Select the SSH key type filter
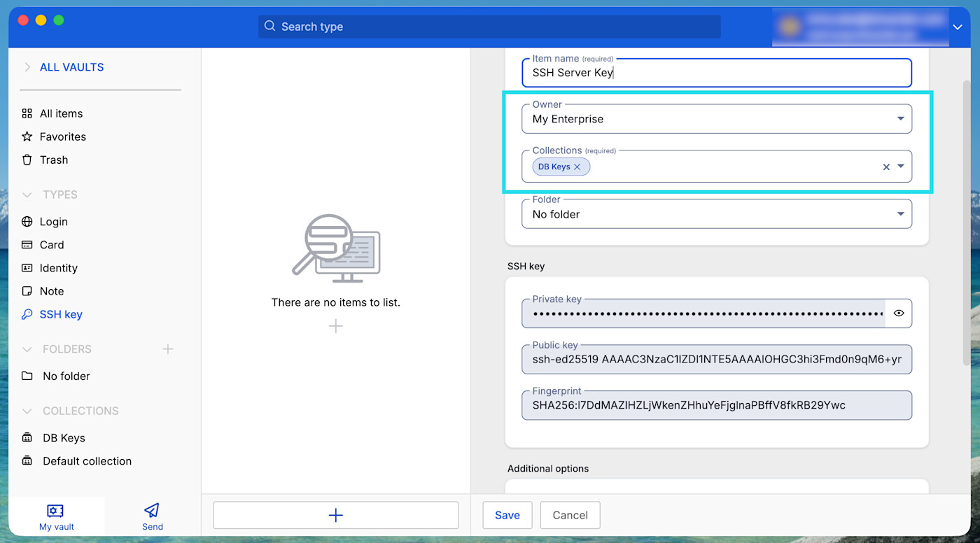The width and height of the screenshot is (980, 543). 59,314
